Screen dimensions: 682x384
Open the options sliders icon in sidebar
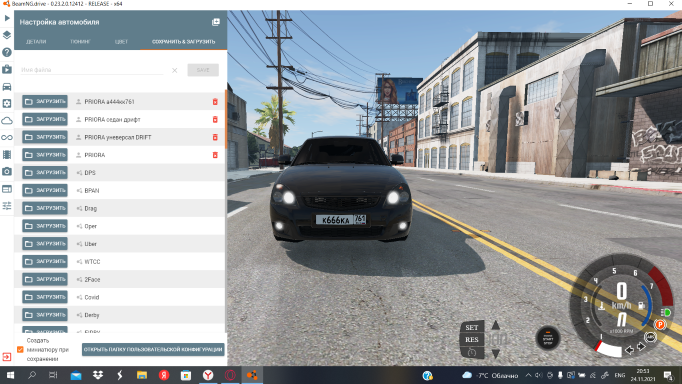(x=7, y=206)
